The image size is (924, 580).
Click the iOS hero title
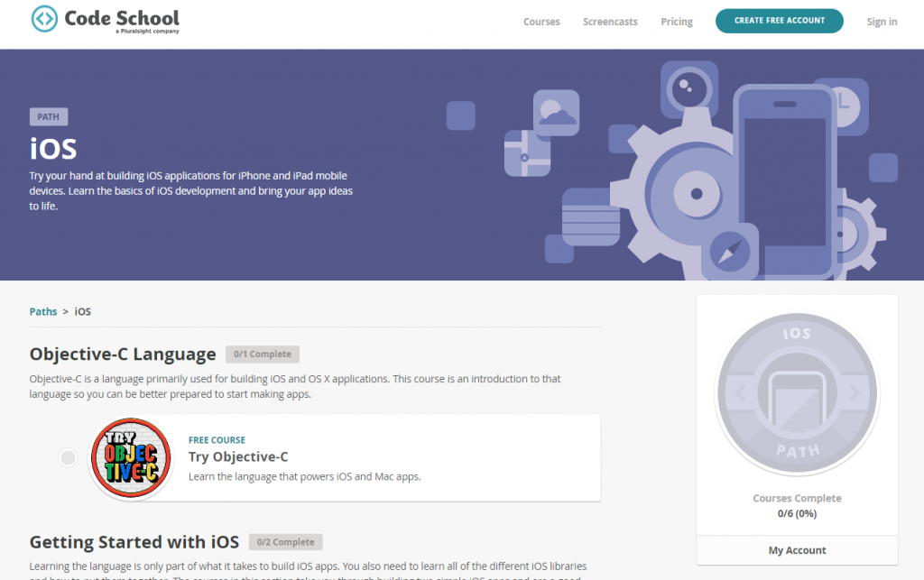pos(53,149)
